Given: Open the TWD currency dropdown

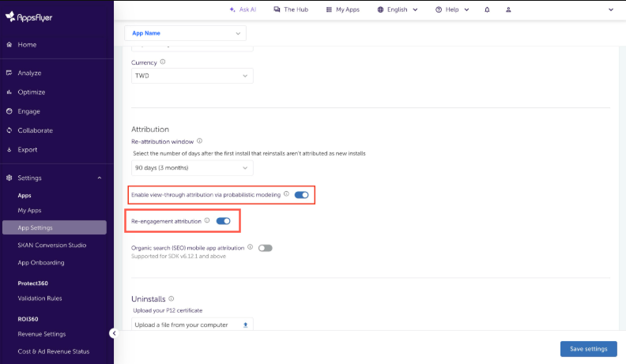Looking at the screenshot, I should (192, 76).
